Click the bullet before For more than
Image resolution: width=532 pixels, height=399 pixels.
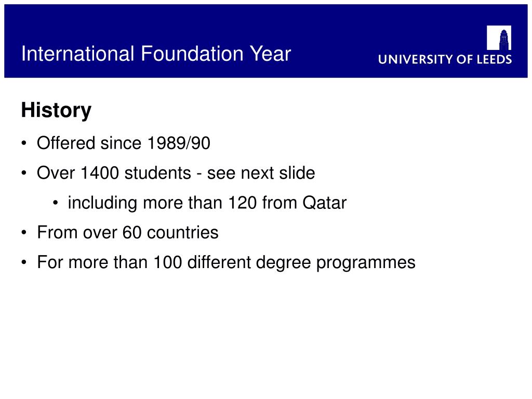pos(24,262)
